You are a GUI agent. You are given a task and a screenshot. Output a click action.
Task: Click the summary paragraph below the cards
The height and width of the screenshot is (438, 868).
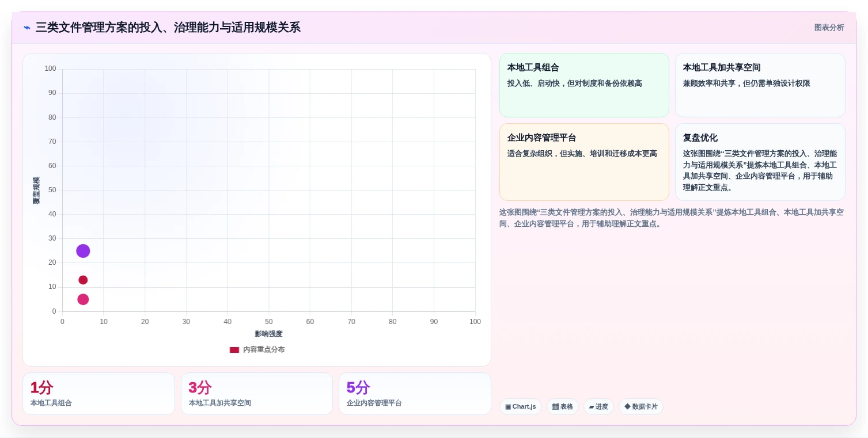click(x=672, y=218)
